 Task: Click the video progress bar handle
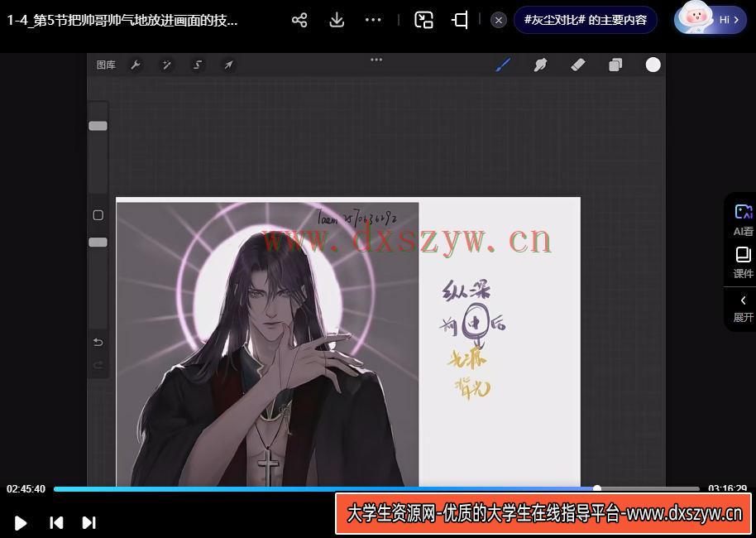coord(597,489)
